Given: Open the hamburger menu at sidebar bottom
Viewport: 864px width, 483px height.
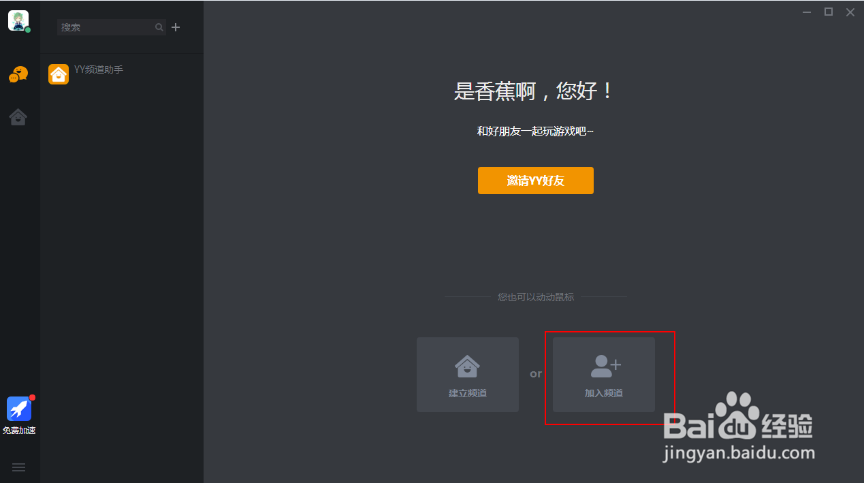Looking at the screenshot, I should tap(18, 468).
